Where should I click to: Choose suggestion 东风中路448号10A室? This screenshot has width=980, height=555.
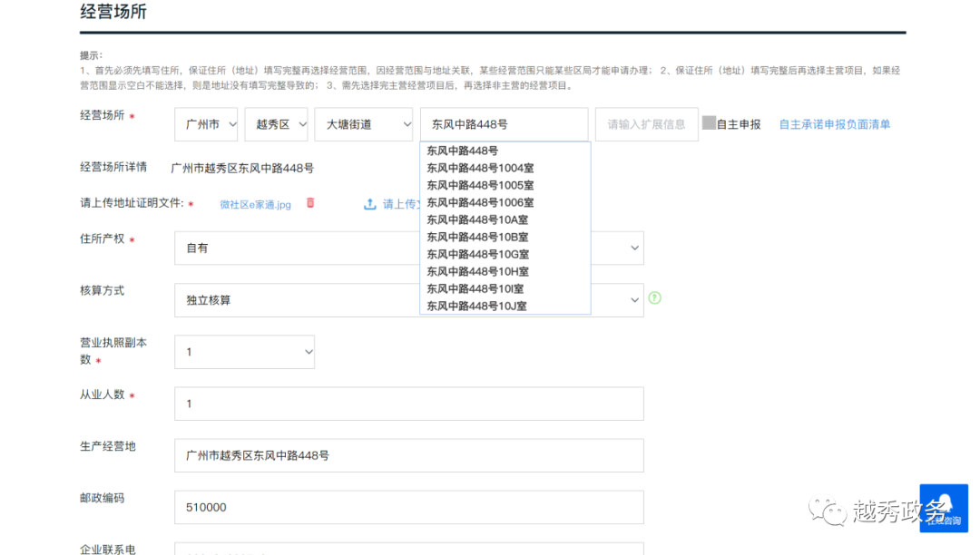click(x=477, y=219)
